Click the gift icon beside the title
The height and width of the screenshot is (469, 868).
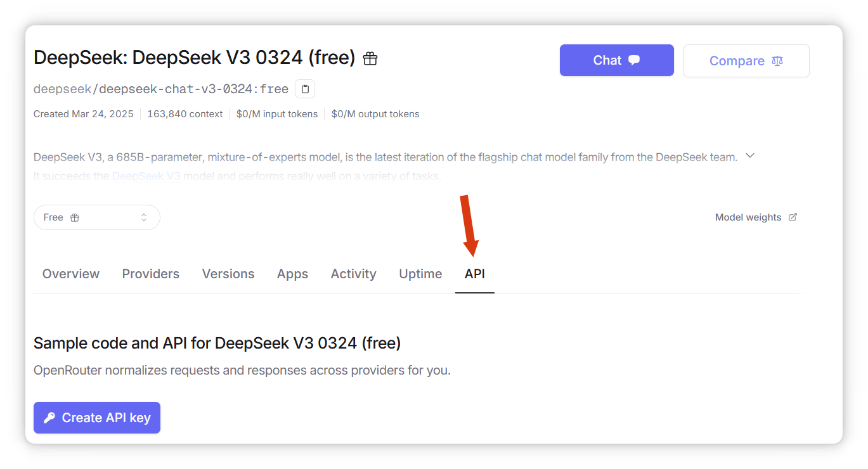pyautogui.click(x=370, y=59)
